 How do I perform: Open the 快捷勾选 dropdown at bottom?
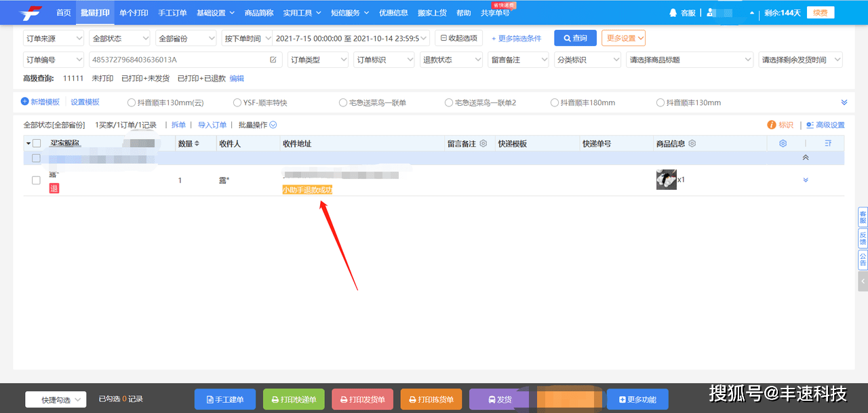point(56,399)
